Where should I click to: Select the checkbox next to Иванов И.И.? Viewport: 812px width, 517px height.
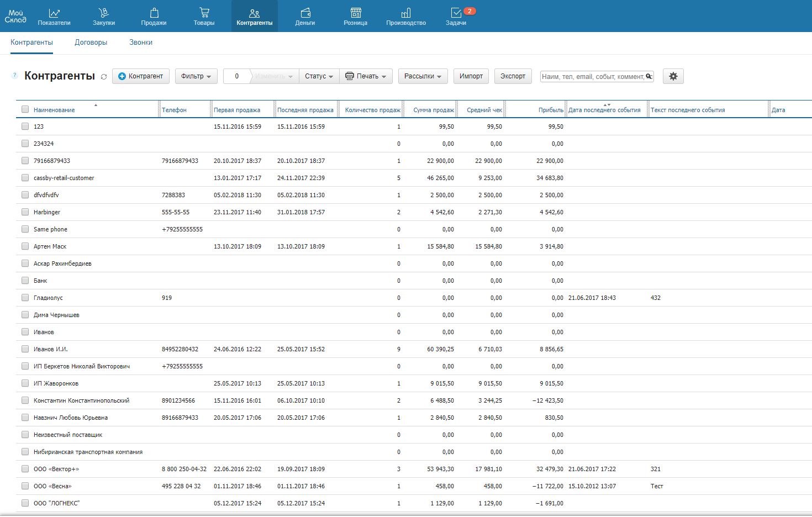pyautogui.click(x=25, y=349)
